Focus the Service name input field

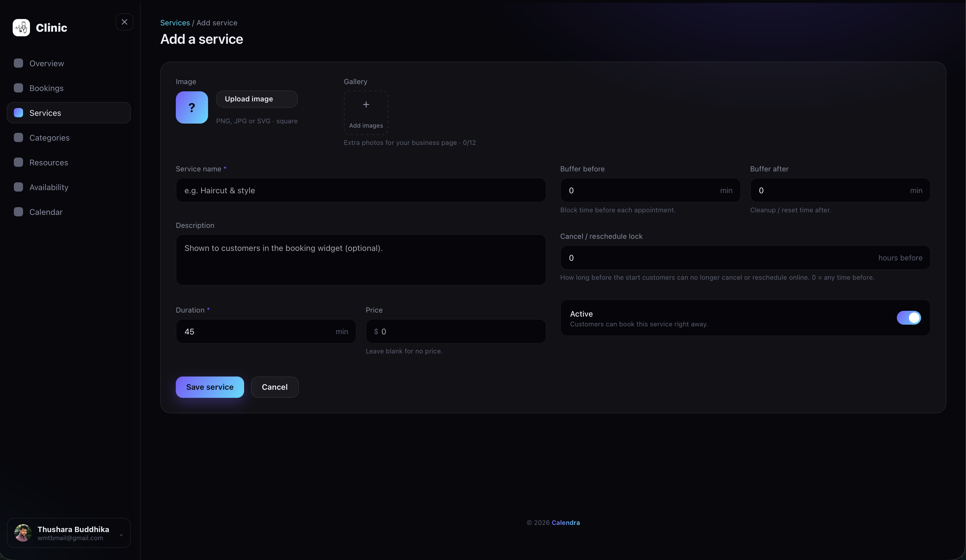pyautogui.click(x=361, y=190)
